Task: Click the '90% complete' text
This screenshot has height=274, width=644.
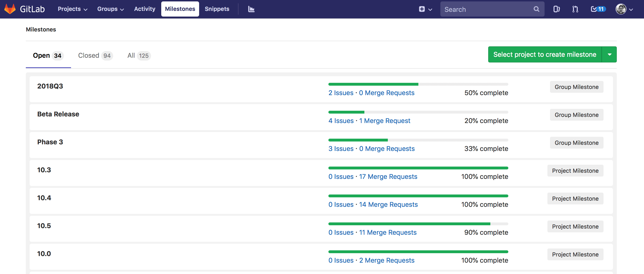Action: click(486, 233)
